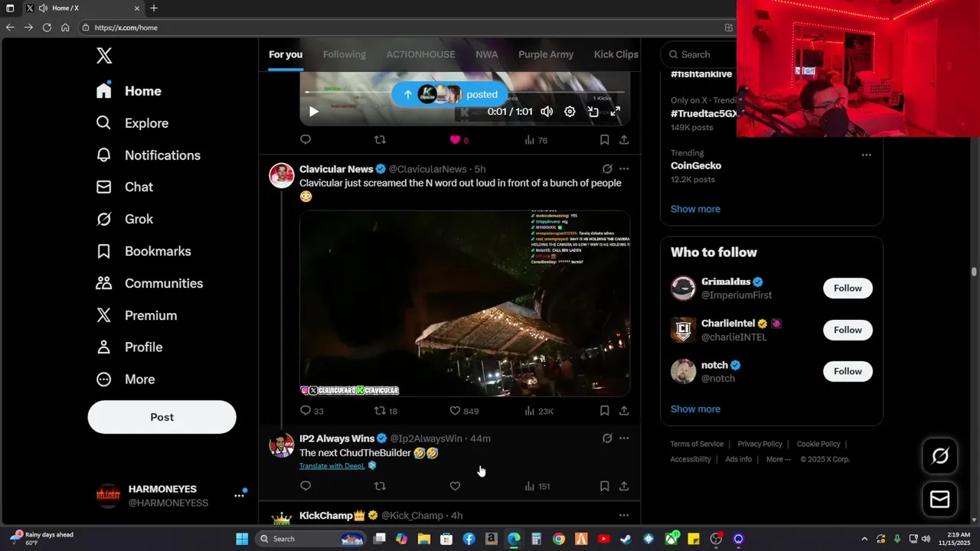The height and width of the screenshot is (551, 980).
Task: Click Translate with DeepL link
Action: point(332,465)
